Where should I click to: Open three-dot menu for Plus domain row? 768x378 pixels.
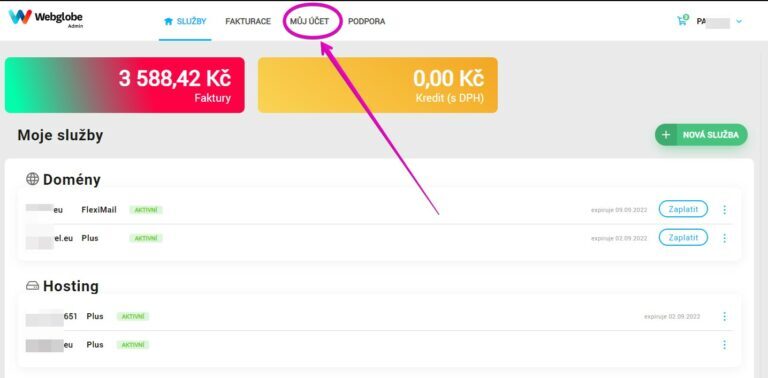coord(724,238)
